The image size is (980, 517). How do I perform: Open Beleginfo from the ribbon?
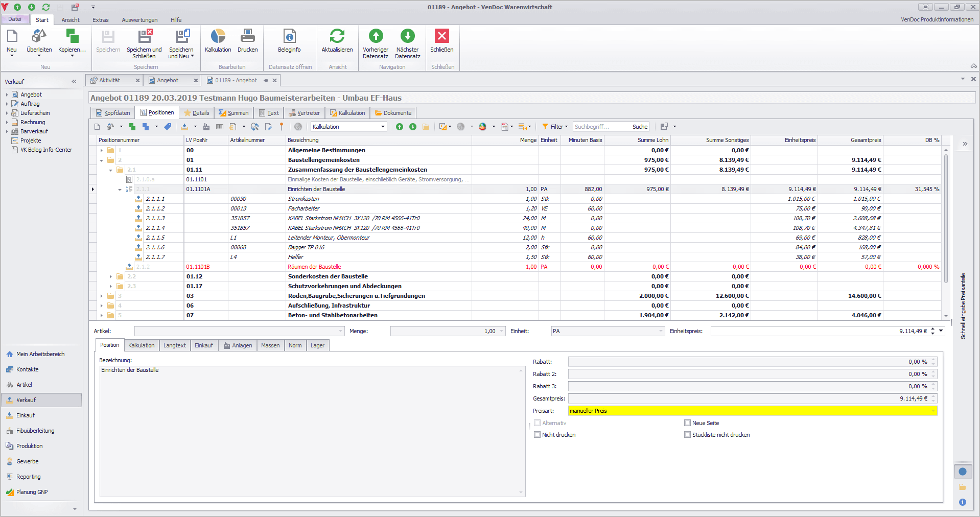289,36
